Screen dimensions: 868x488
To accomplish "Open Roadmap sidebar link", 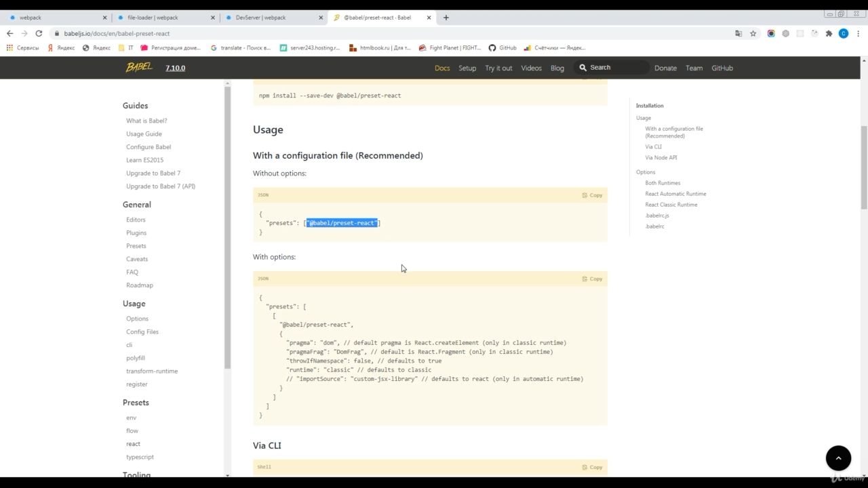I will click(x=140, y=285).
